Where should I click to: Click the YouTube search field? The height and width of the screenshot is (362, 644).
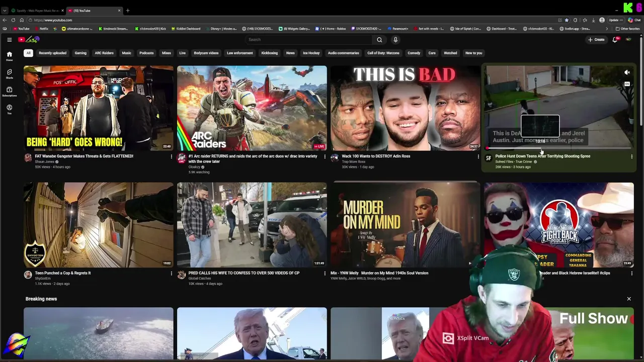pyautogui.click(x=308, y=40)
